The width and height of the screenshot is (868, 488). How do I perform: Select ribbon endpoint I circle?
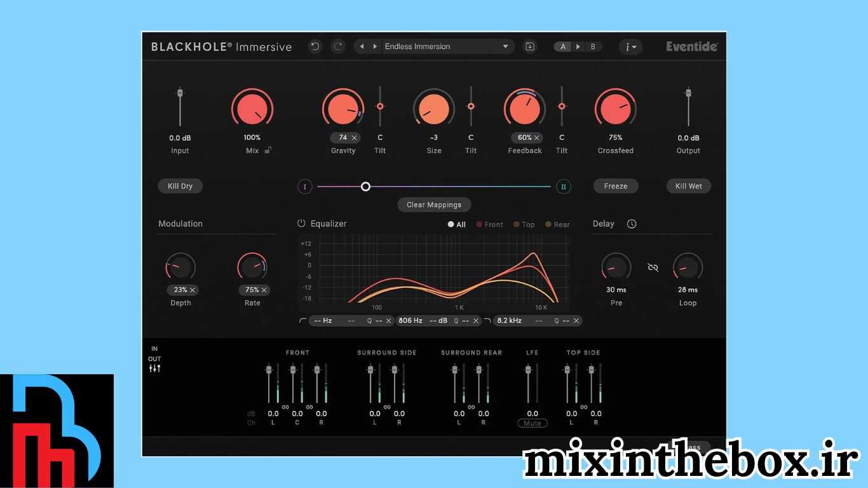point(305,187)
